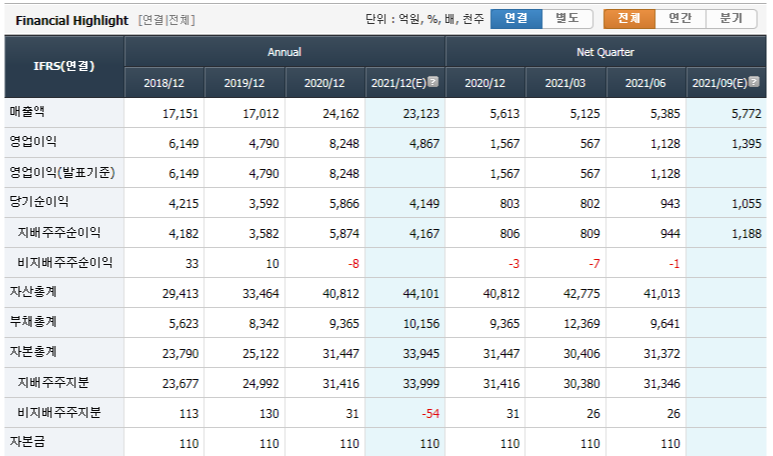
Task: Click the 자산총계 estimate 44,101
Action: point(421,294)
